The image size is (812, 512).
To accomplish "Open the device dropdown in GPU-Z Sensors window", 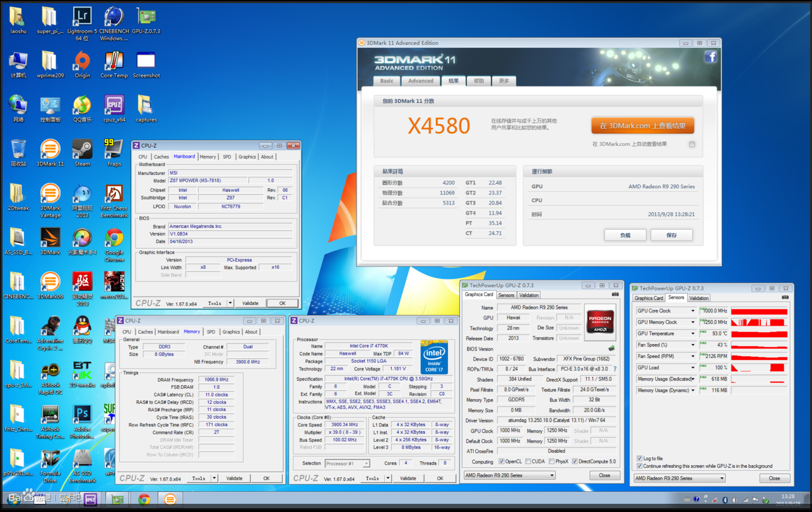I will tap(680, 479).
